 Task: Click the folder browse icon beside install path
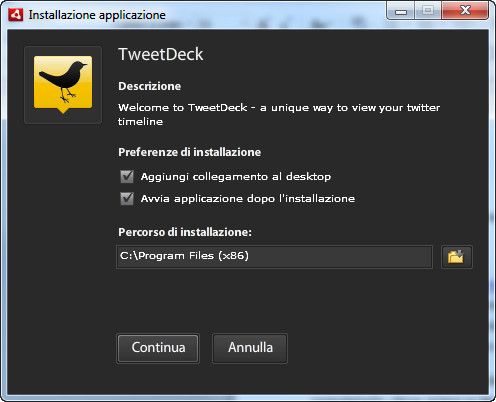(456, 257)
